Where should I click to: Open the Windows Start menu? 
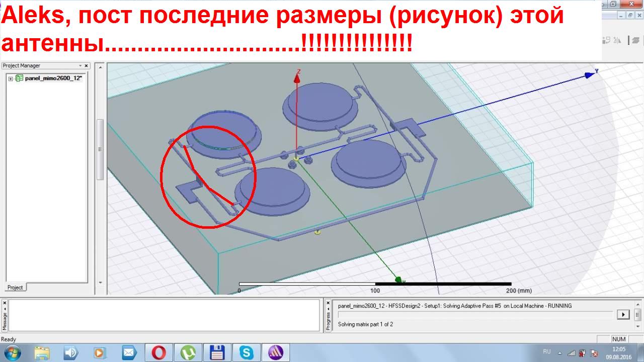click(13, 352)
